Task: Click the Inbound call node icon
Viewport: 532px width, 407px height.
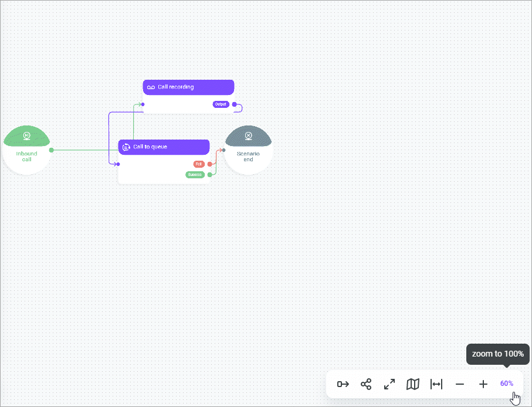Action: [x=27, y=136]
